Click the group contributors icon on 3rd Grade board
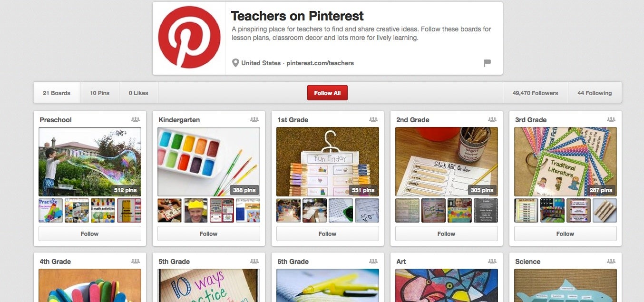Viewport: 644px width, 302px height. (611, 119)
